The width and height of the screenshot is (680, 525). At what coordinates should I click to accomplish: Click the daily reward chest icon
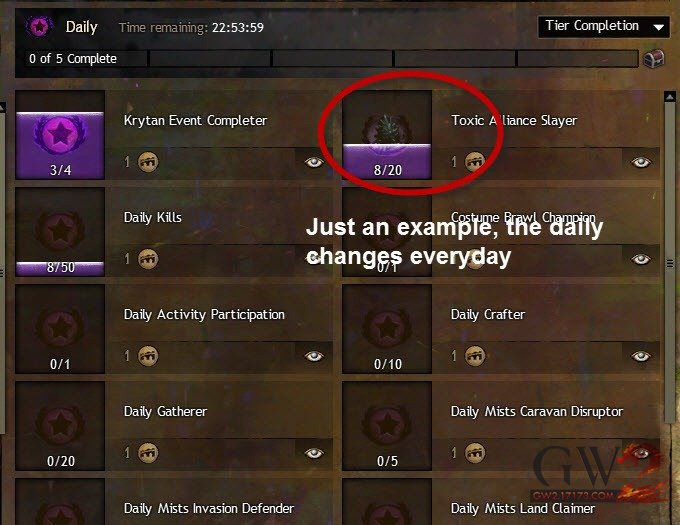(654, 59)
